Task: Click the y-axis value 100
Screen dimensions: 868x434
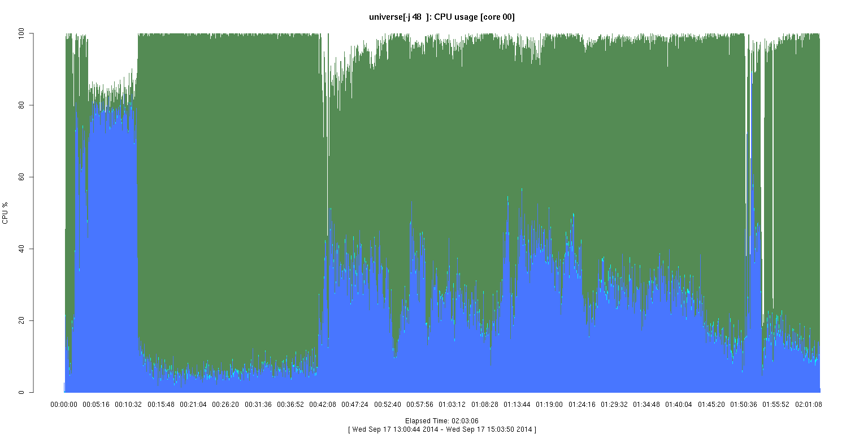Action: [x=23, y=34]
